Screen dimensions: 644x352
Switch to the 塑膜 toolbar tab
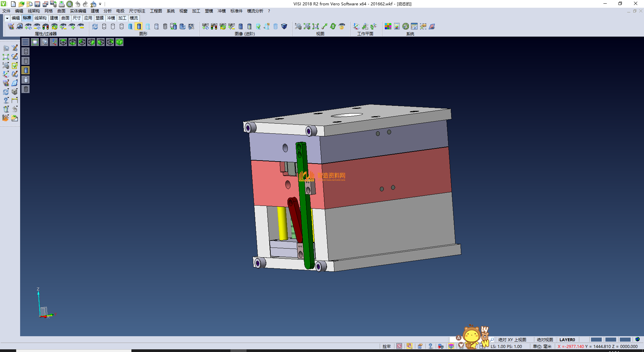click(100, 18)
